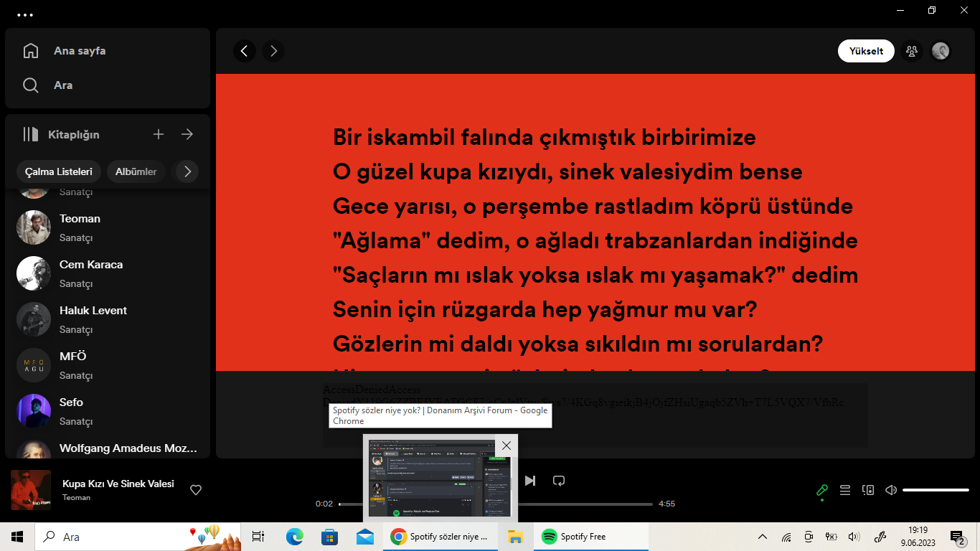This screenshot has height=551, width=980.
Task: Open the friend activity icon
Action: click(912, 51)
